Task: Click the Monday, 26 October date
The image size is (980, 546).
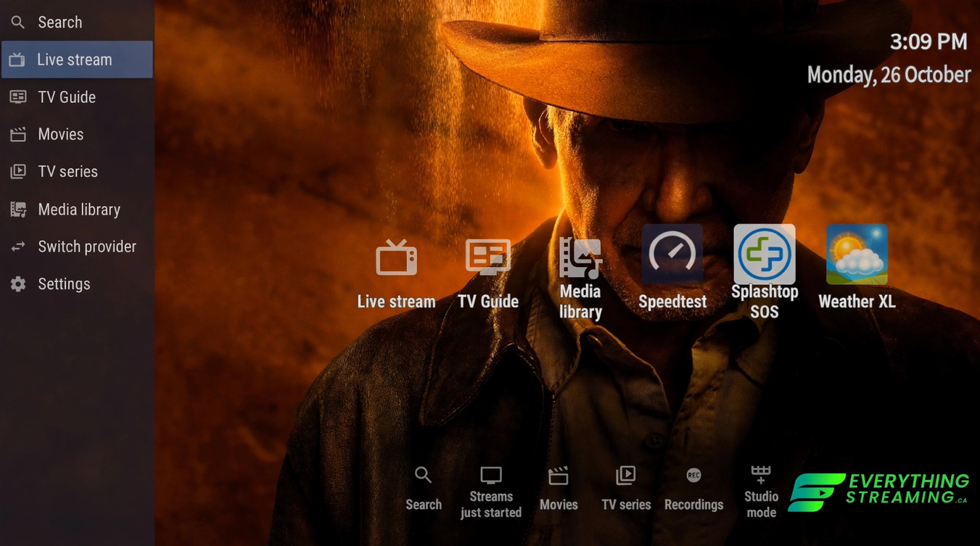Action: point(889,75)
